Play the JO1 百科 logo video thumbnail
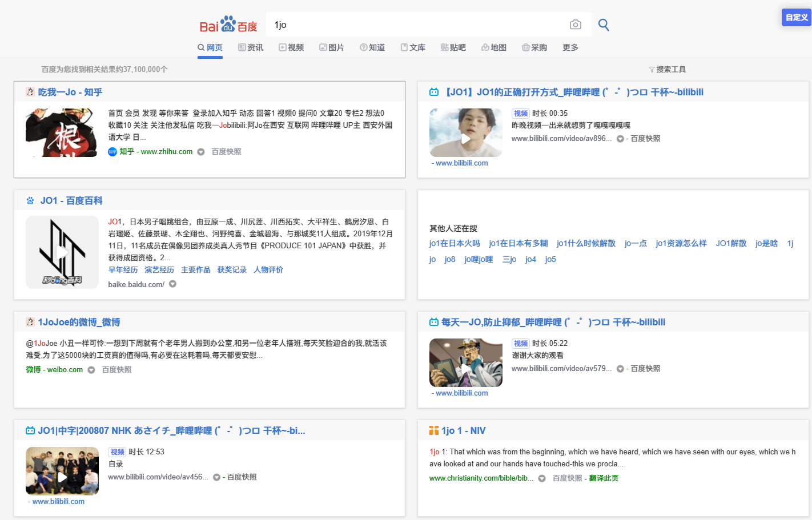The image size is (812, 520). [x=62, y=252]
